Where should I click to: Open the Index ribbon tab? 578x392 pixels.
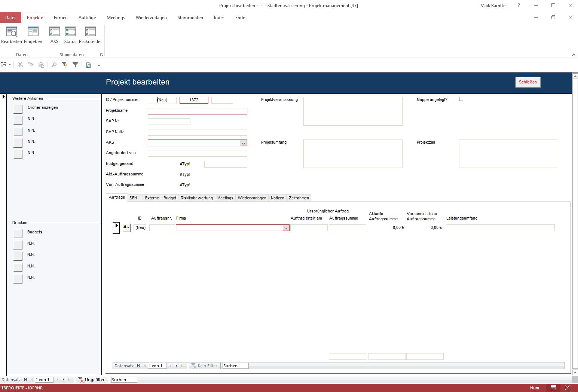click(219, 18)
